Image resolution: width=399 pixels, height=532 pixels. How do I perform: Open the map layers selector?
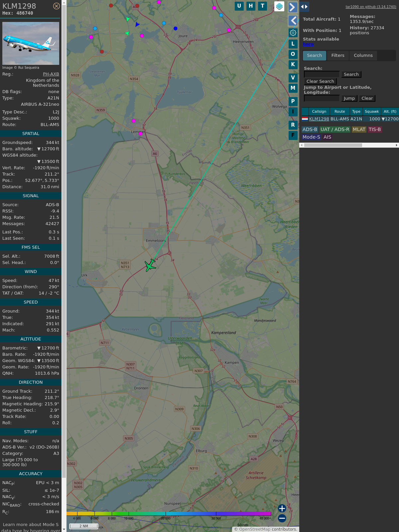click(x=279, y=6)
